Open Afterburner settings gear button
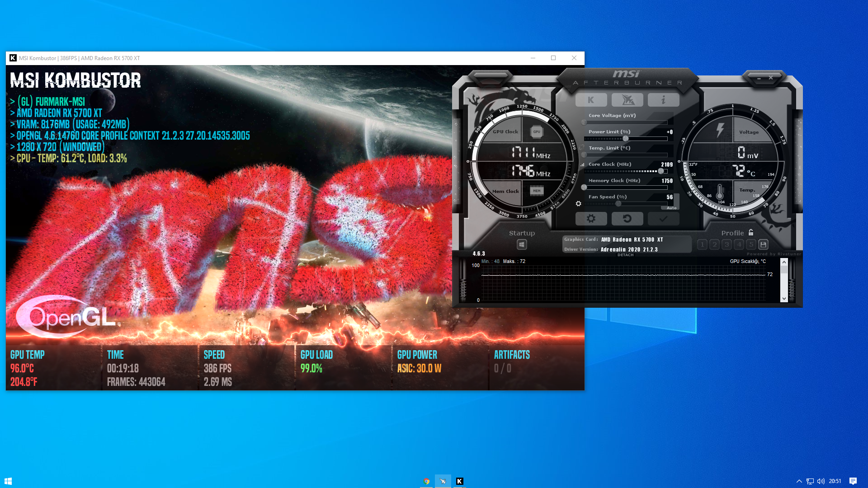Viewport: 868px width, 488px height. [x=591, y=219]
